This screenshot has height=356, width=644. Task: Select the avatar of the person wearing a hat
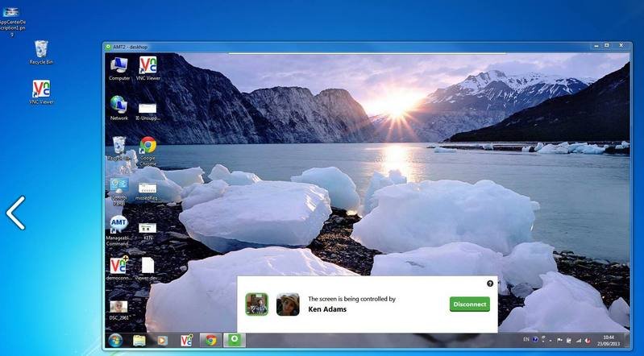[x=288, y=304]
